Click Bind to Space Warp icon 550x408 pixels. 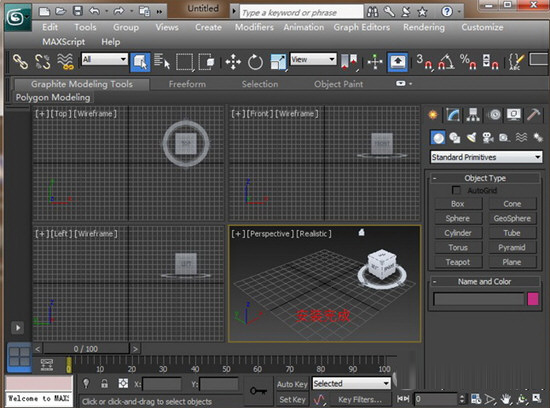click(x=65, y=62)
